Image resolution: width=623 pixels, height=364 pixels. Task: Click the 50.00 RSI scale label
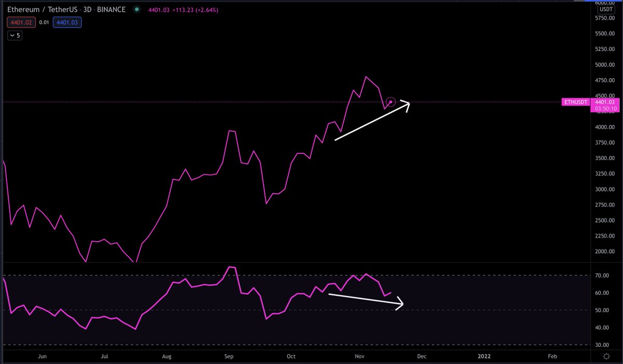click(x=602, y=310)
